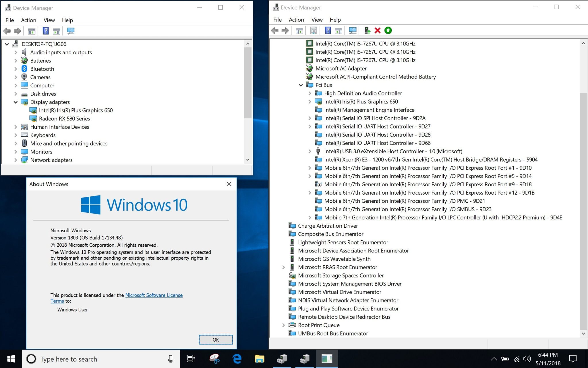Expand the Root Print Queue node

point(283,325)
